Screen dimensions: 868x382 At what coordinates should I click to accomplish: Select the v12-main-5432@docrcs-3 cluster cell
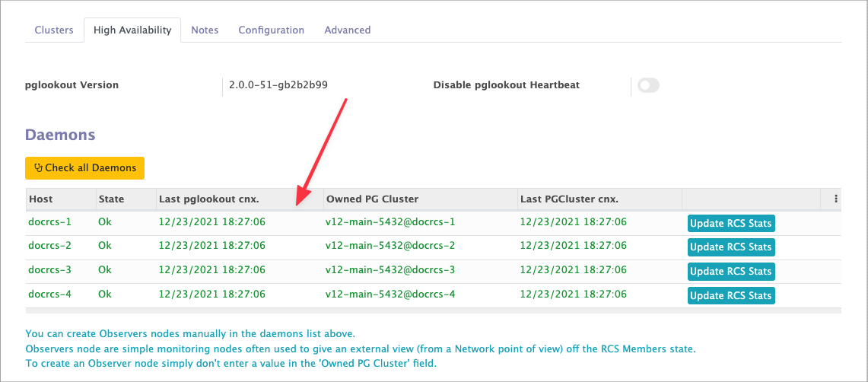[x=389, y=270]
